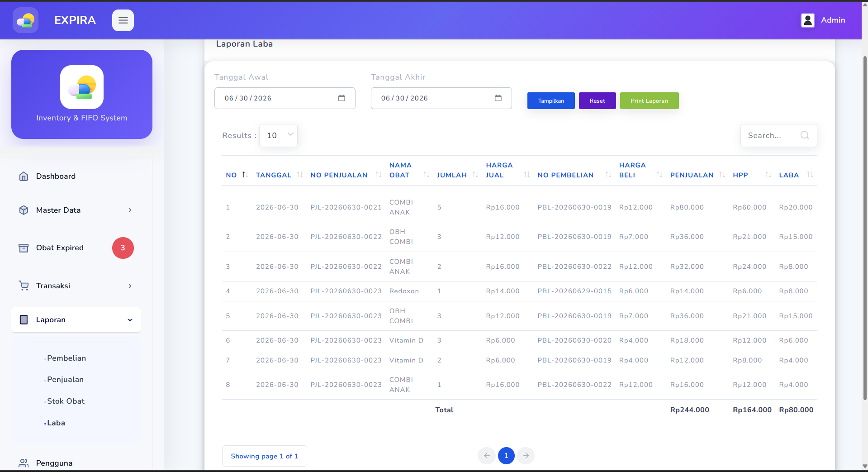The image size is (868, 472).
Task: Select Laba report in sidebar
Action: (56, 423)
